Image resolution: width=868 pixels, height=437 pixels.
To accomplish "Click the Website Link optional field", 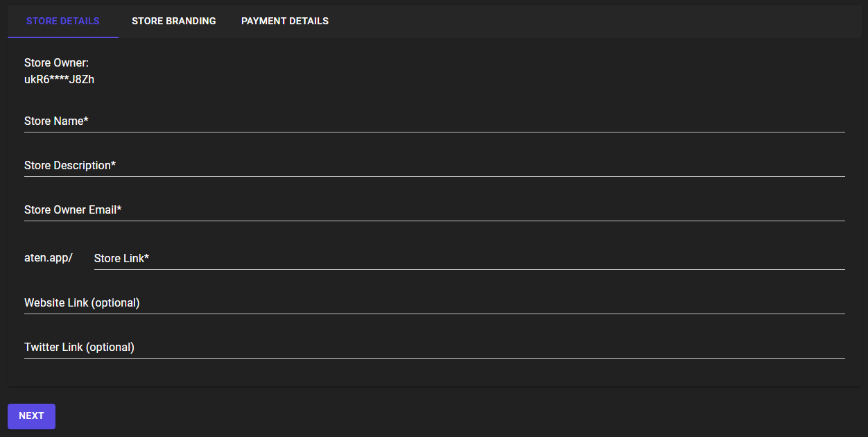I will click(434, 303).
